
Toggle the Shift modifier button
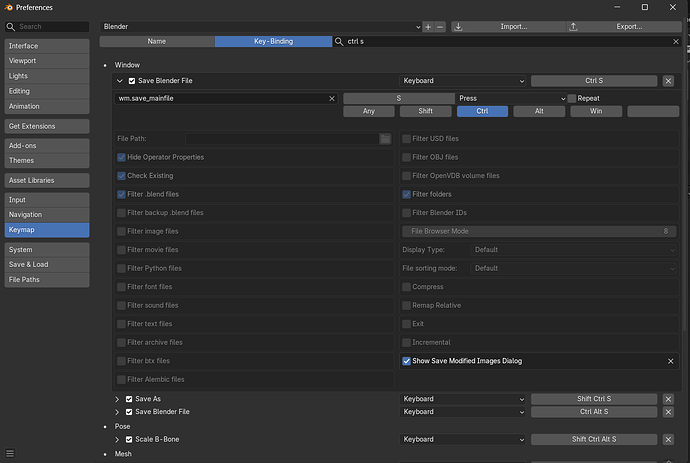coord(426,111)
